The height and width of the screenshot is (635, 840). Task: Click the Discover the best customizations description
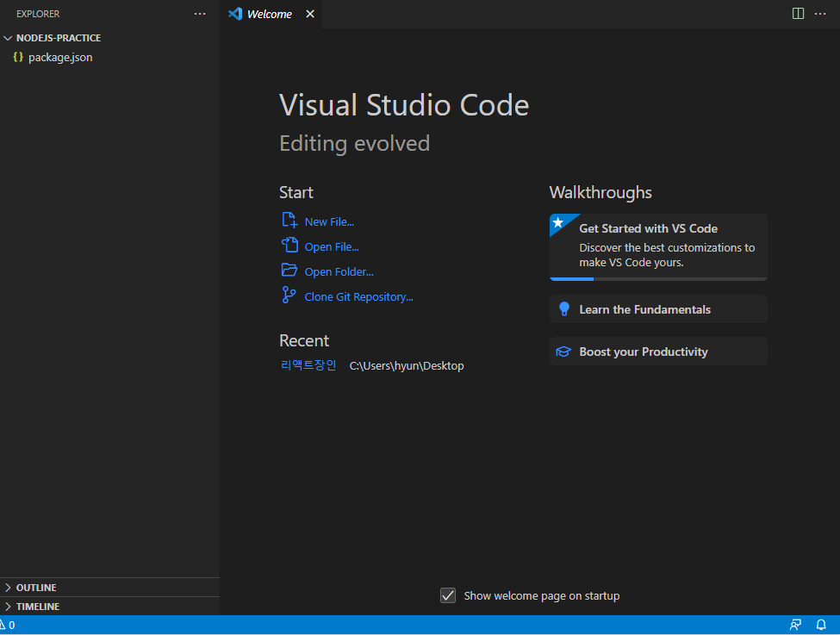(x=667, y=255)
